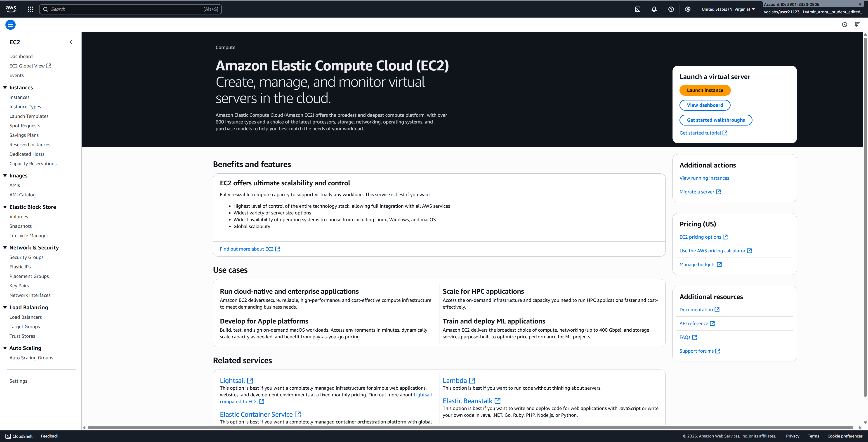This screenshot has height=442, width=868.
Task: Click the horizontal scrollbar at page bottom
Action: click(x=470, y=428)
